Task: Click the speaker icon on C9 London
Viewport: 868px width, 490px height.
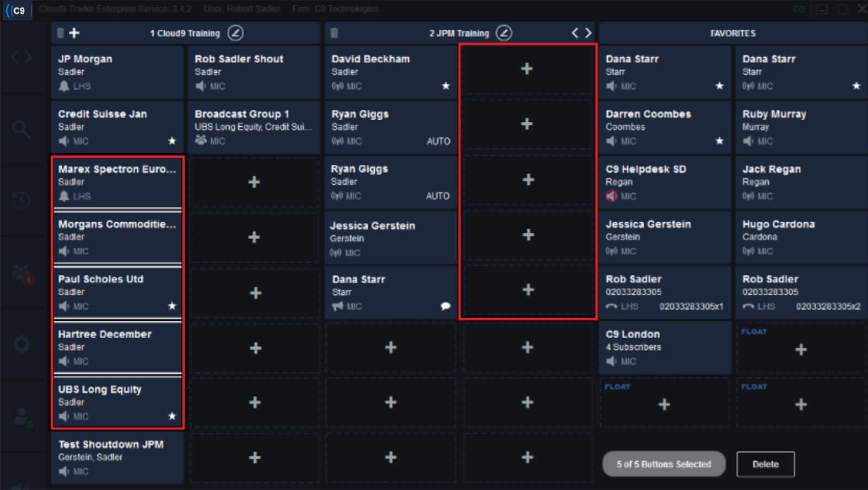Action: point(611,361)
